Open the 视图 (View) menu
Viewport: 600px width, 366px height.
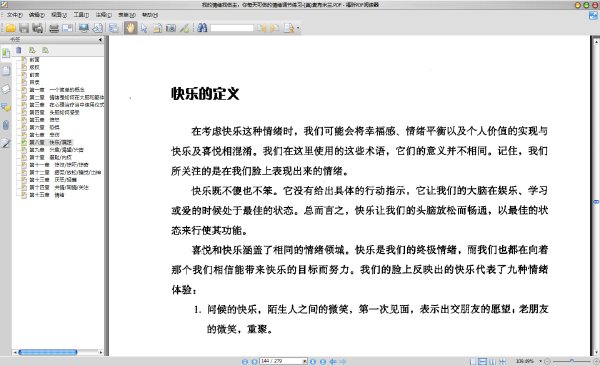click(59, 15)
